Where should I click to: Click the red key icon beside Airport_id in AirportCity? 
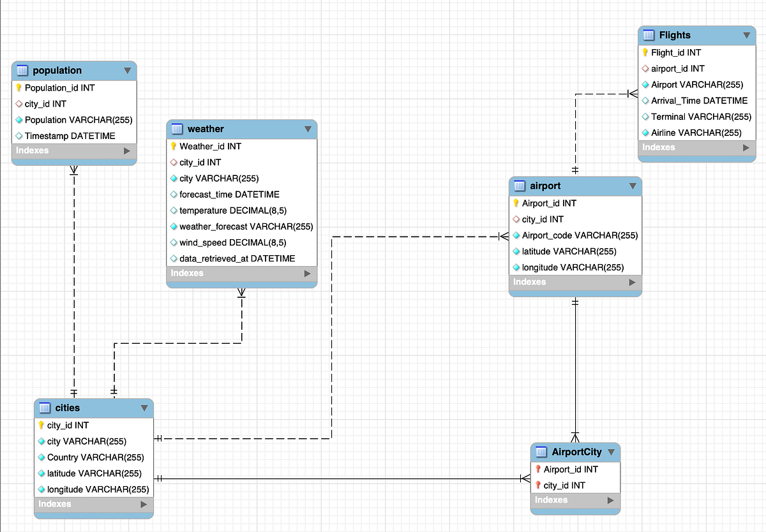[x=538, y=469]
